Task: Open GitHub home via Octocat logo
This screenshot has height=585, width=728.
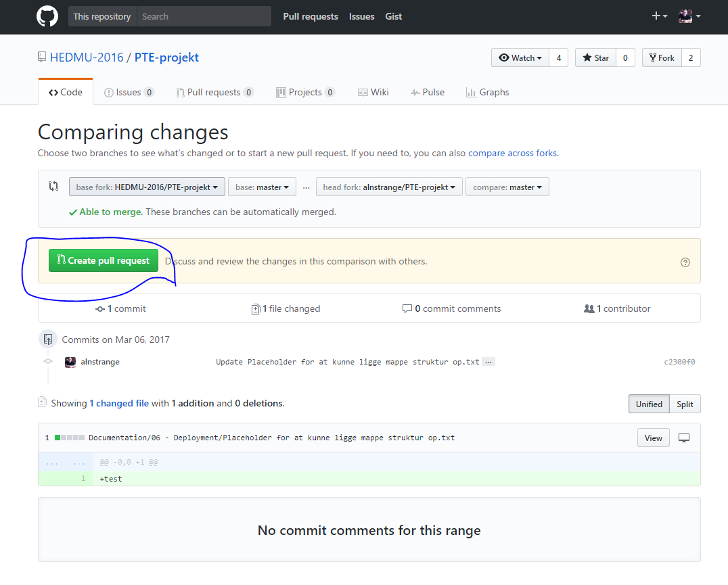Action: tap(47, 16)
